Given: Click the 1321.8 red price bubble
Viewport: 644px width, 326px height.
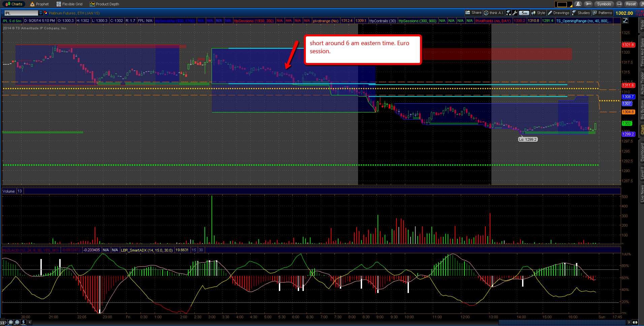Looking at the screenshot, I should [628, 45].
